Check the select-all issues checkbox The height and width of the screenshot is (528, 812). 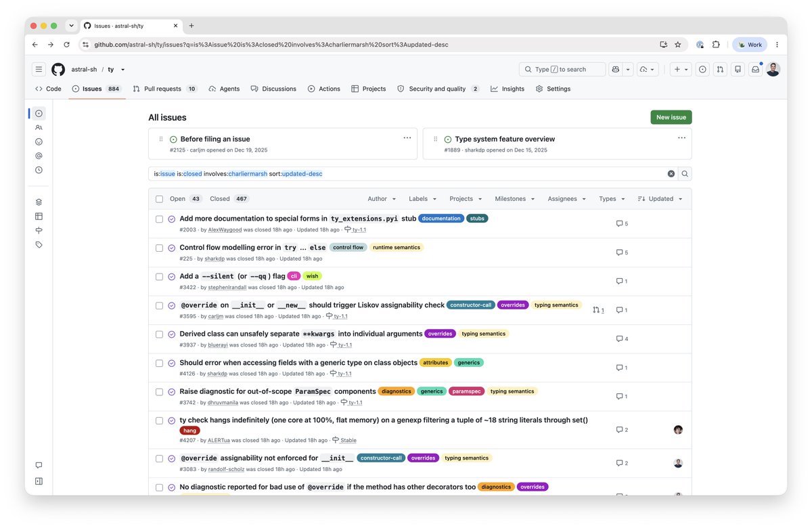point(159,199)
